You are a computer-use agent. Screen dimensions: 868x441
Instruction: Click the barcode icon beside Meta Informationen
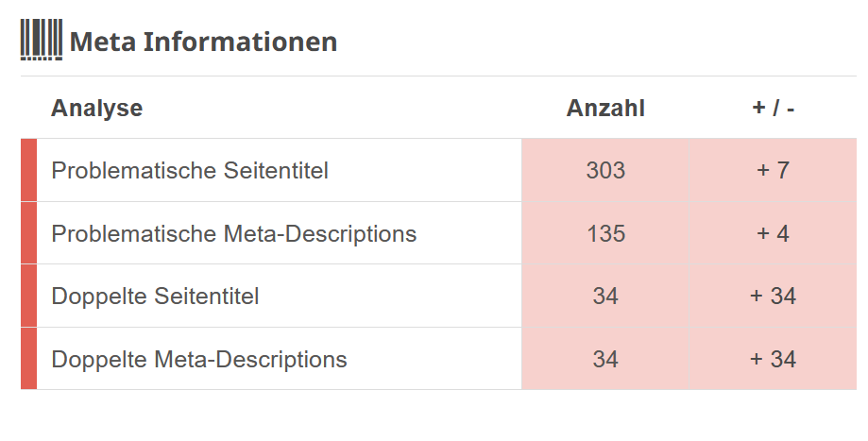point(42,41)
